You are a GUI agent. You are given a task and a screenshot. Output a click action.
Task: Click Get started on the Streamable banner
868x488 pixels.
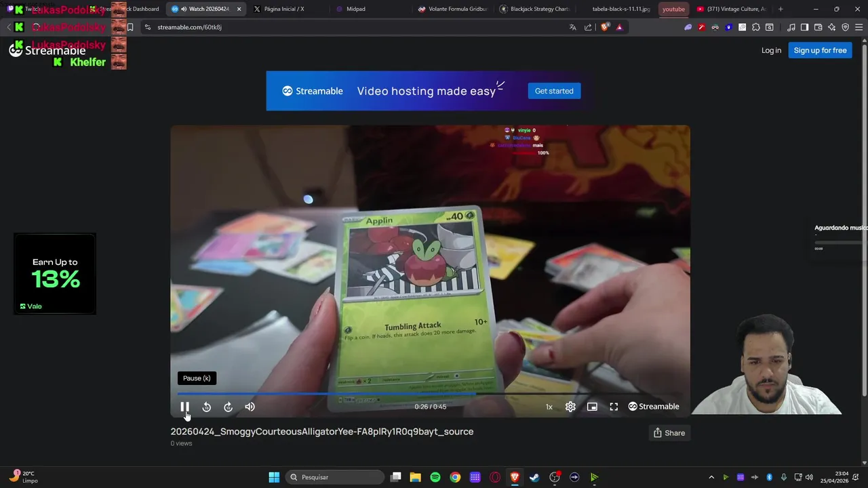554,91
